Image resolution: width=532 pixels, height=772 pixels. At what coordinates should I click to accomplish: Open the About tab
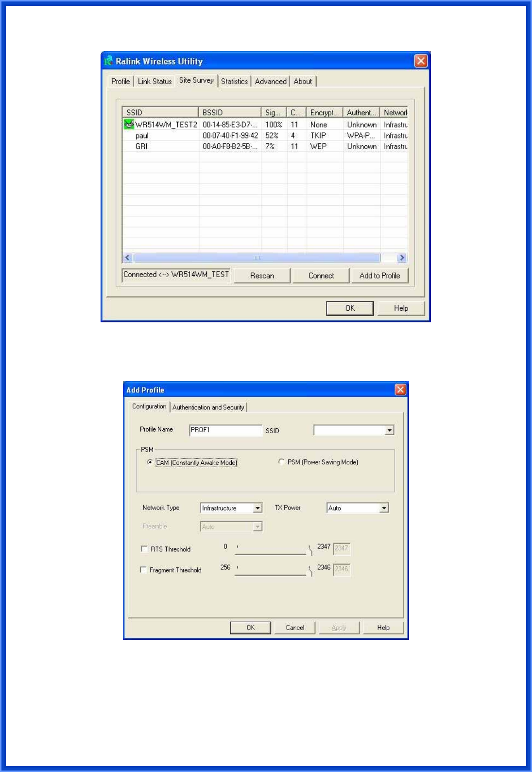(303, 81)
